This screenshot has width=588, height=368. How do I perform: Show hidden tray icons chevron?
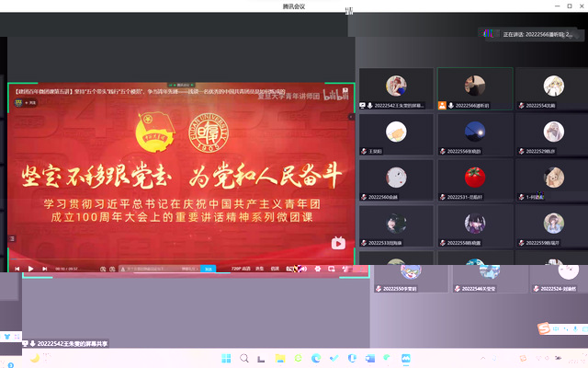(483, 358)
